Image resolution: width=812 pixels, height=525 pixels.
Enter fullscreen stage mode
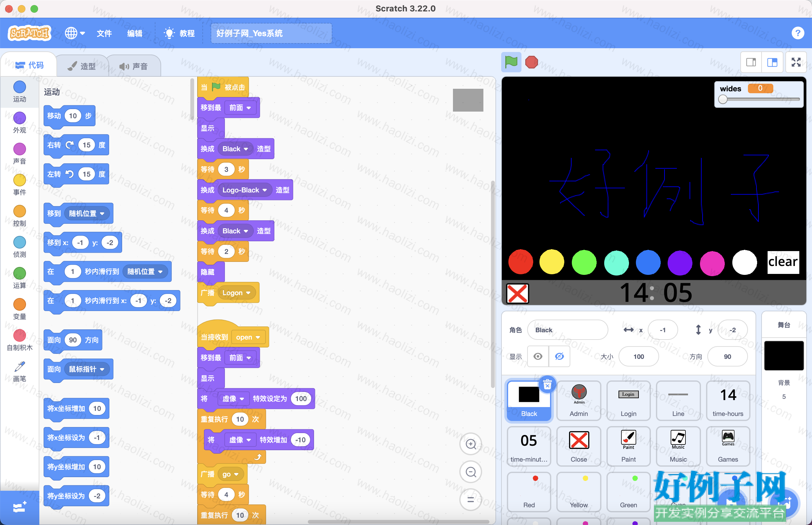pos(796,62)
